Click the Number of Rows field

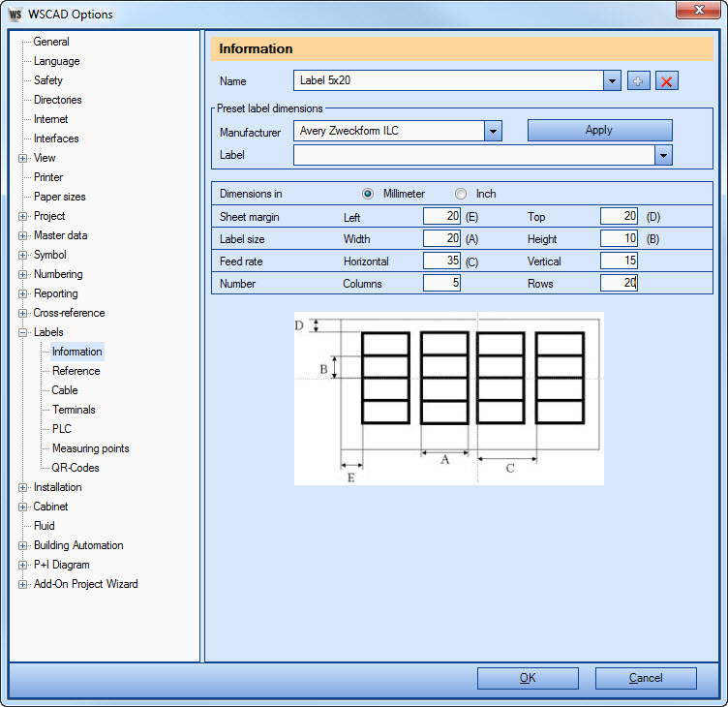coord(619,283)
